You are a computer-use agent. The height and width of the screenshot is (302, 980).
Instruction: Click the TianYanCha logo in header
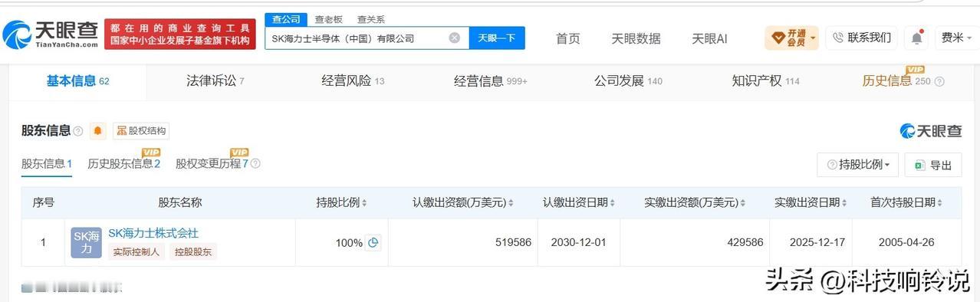[x=51, y=34]
